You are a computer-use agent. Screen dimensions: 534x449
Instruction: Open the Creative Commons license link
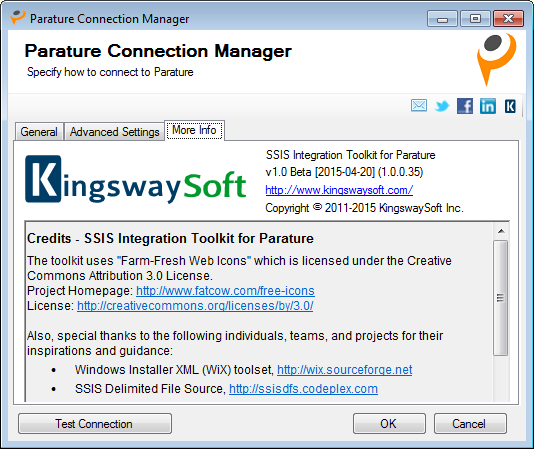click(x=195, y=306)
